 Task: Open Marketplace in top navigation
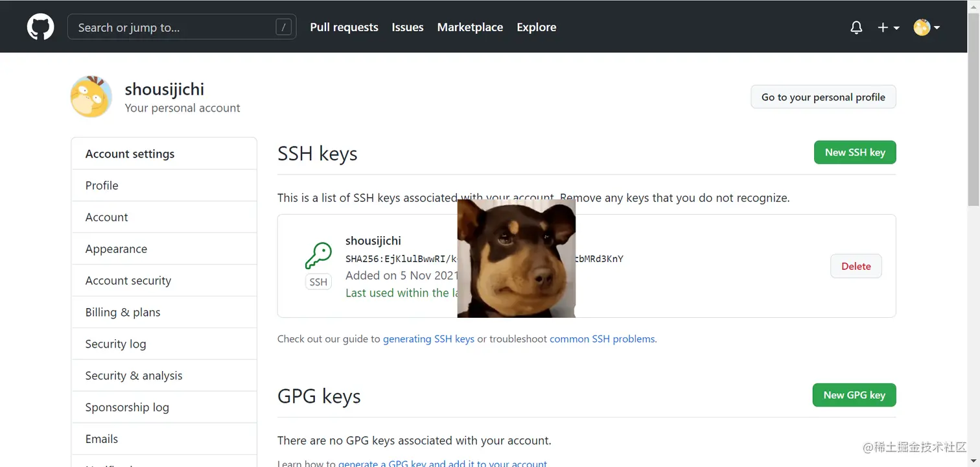tap(470, 27)
